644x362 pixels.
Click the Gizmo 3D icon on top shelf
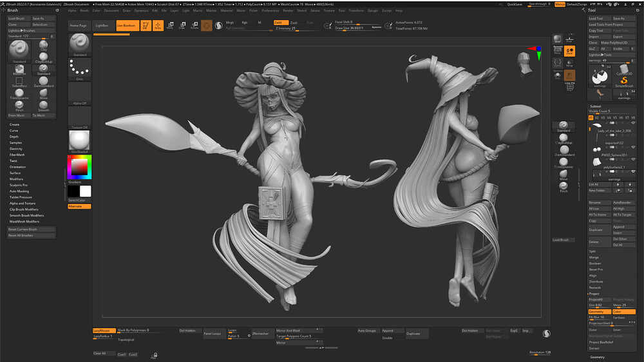click(207, 26)
